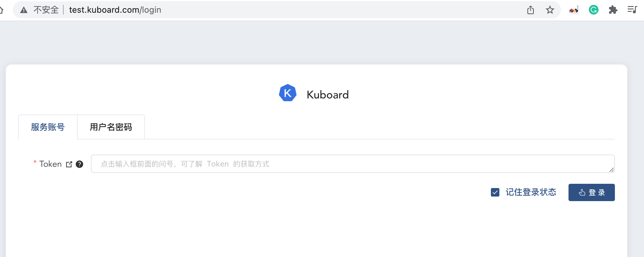Open the Kuboard logo icon
This screenshot has height=257, width=644.
pyautogui.click(x=287, y=93)
